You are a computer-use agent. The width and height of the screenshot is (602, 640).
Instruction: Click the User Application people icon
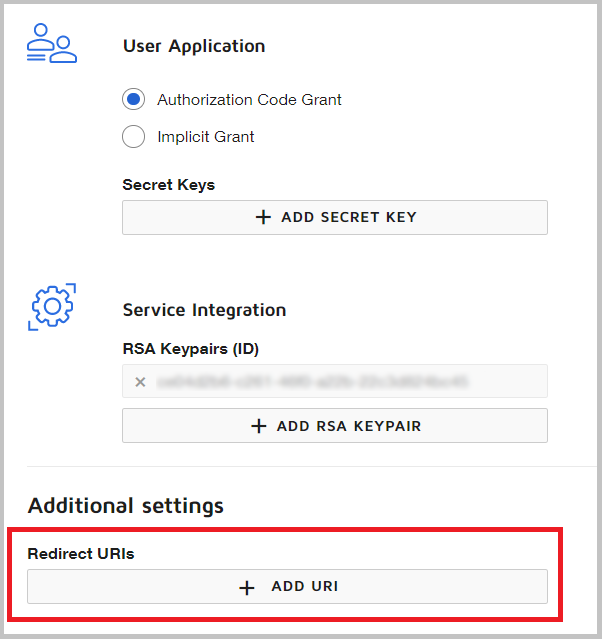click(51, 46)
